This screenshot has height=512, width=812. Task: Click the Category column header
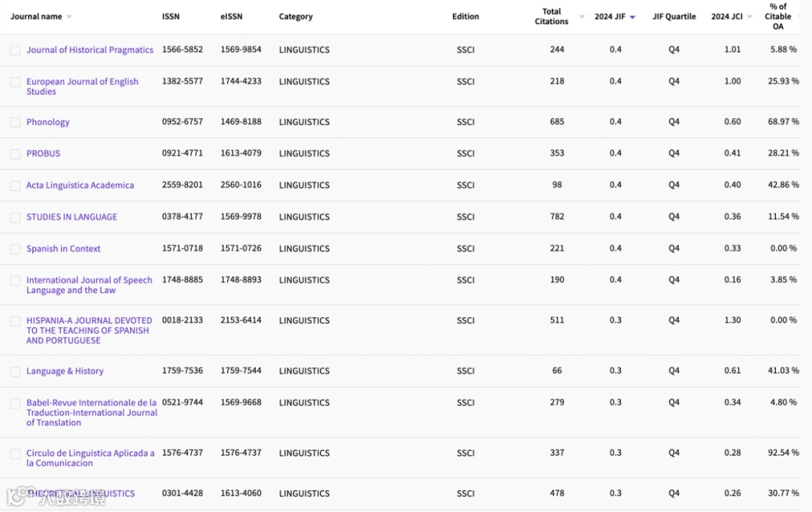pos(295,17)
